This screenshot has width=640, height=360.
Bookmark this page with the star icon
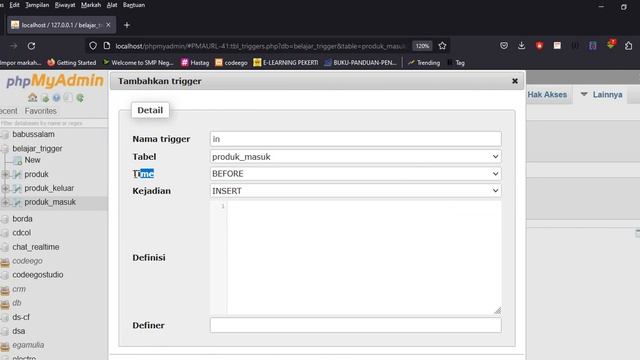442,46
